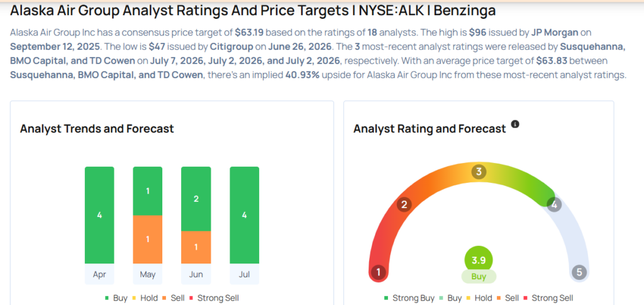Toggle the Buy legend item under Analyst Trends
Screen dimensions: 644x305
click(116, 298)
